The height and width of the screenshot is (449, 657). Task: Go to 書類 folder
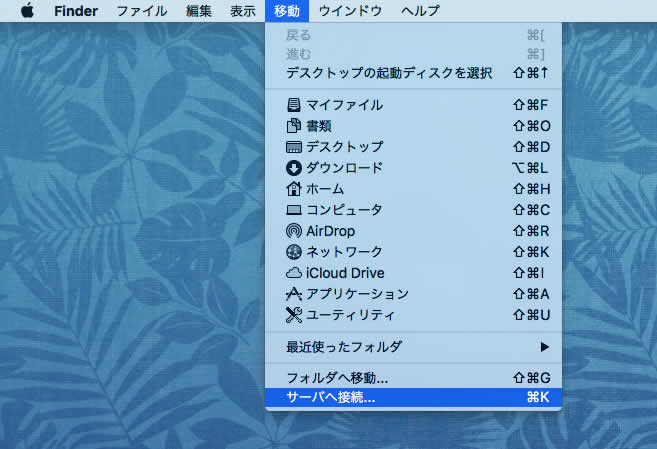(414, 126)
